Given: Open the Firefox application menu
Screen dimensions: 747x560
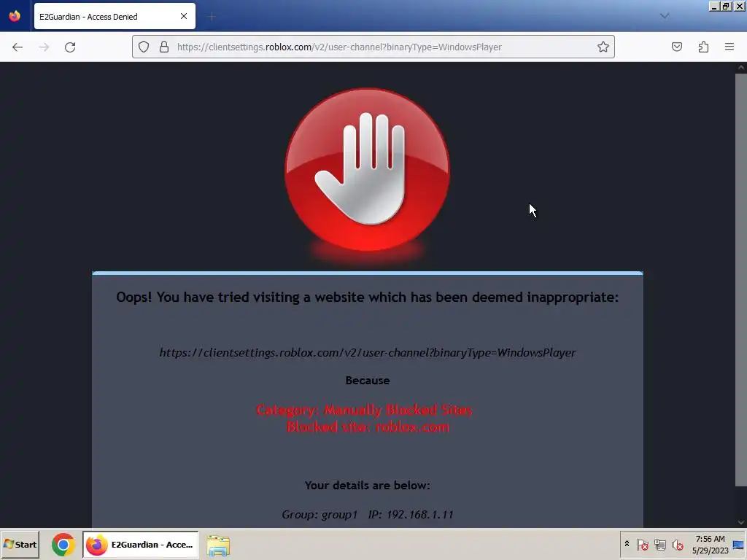Looking at the screenshot, I should click(729, 47).
